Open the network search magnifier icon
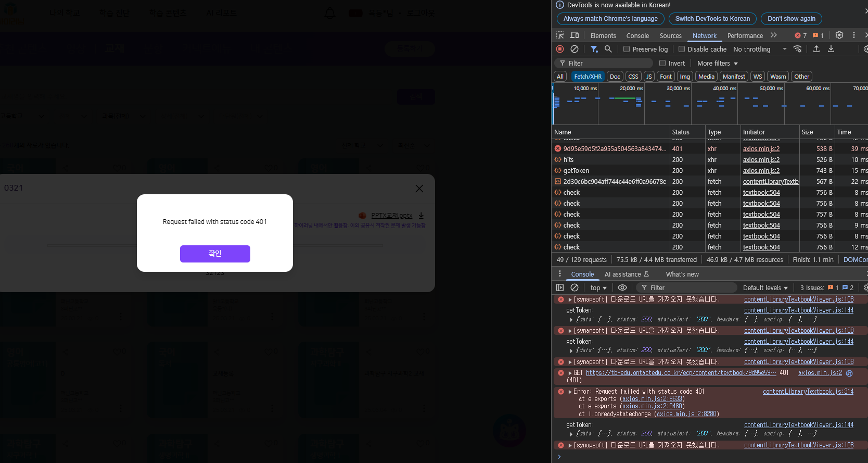Viewport: 868px width, 463px height. (608, 49)
